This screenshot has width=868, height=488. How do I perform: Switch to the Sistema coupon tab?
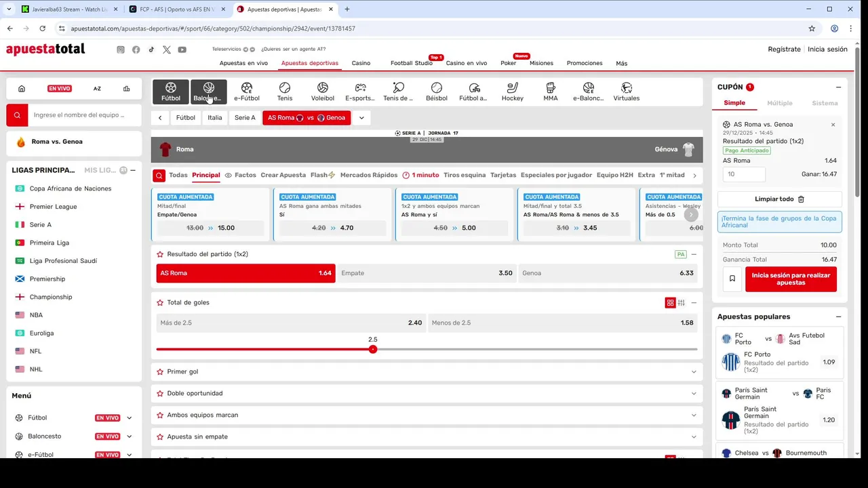[825, 103]
